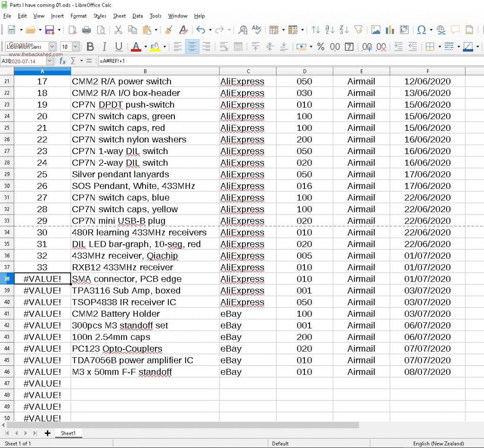
Task: Insert a hyperlink
Action: (441, 30)
